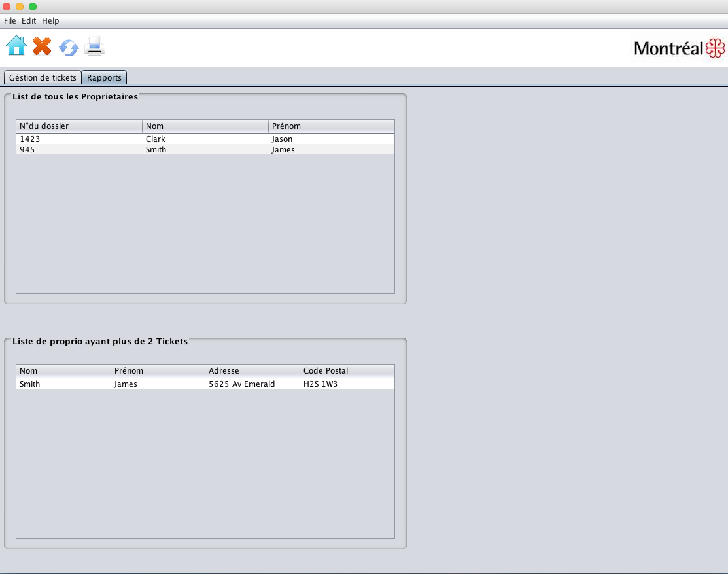Open the Help menu
728x574 pixels.
50,21
